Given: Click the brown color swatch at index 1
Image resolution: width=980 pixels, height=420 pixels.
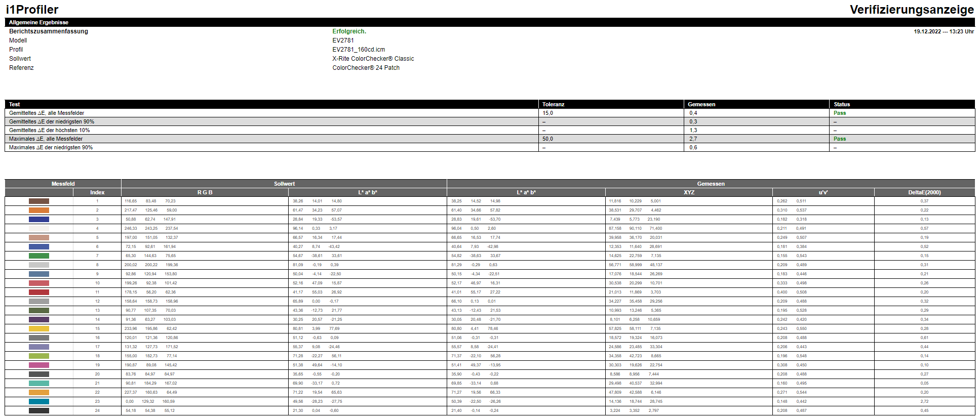Looking at the screenshot, I should (x=39, y=201).
